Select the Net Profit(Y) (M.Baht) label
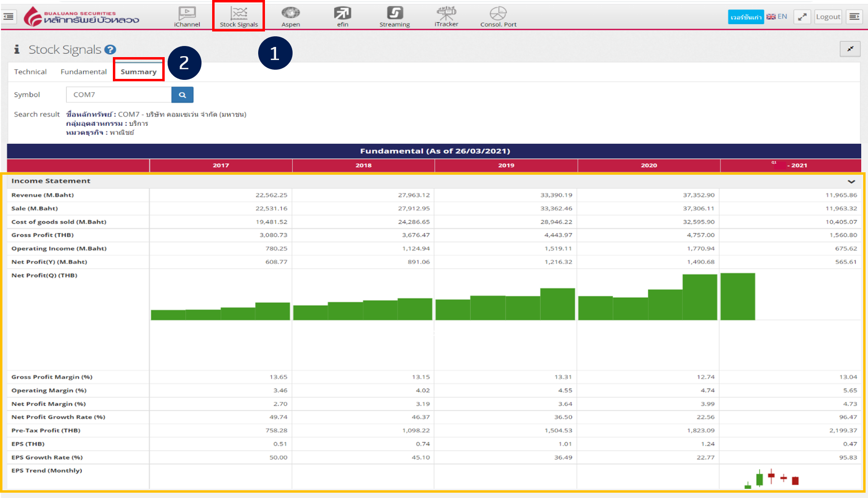The width and height of the screenshot is (868, 498). tap(49, 262)
